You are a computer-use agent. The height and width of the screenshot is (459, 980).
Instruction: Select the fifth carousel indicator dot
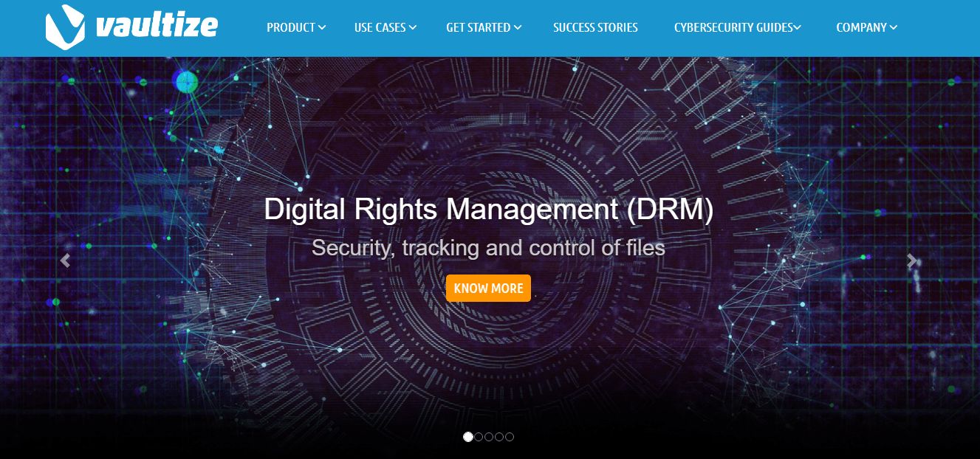click(x=510, y=437)
